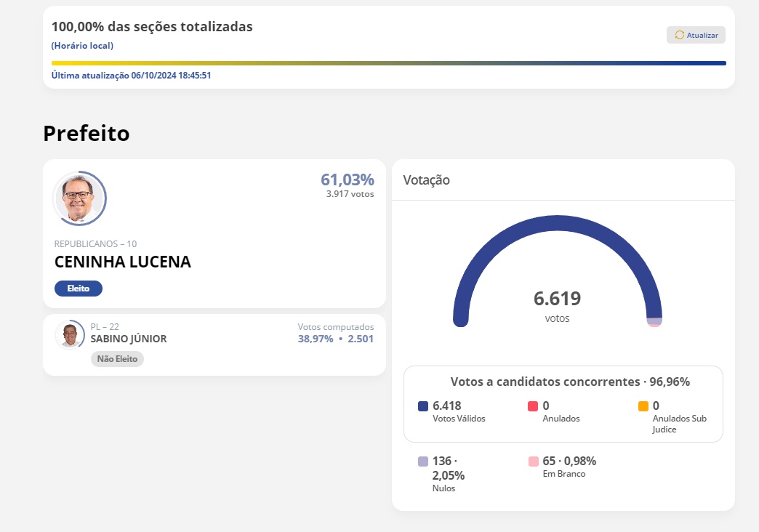This screenshot has height=532, width=759.
Task: Click the sections totalized progress bar
Action: pyautogui.click(x=388, y=63)
